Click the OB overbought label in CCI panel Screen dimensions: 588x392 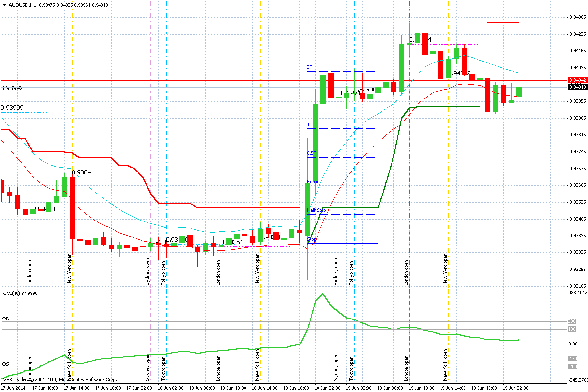click(6, 319)
